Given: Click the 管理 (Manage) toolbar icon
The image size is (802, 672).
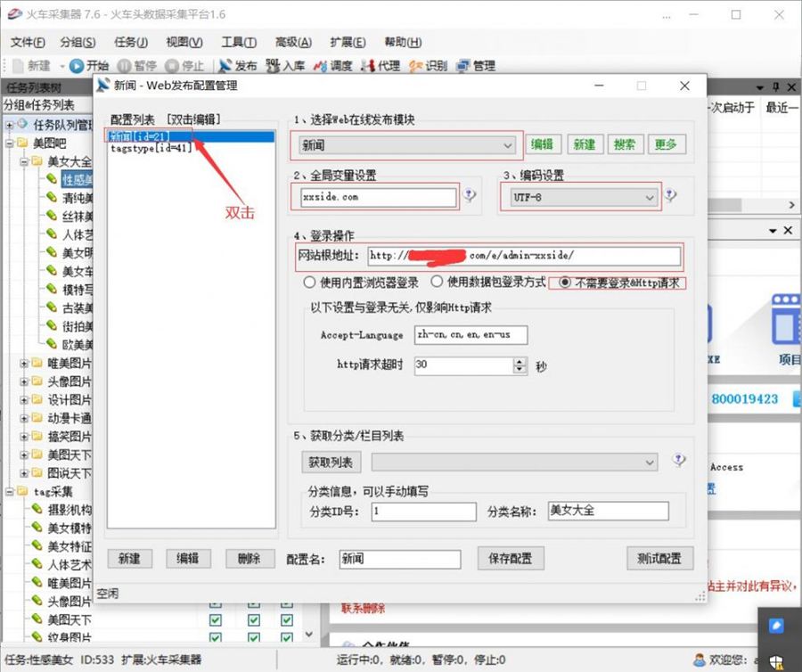Looking at the screenshot, I should pyautogui.click(x=464, y=66).
